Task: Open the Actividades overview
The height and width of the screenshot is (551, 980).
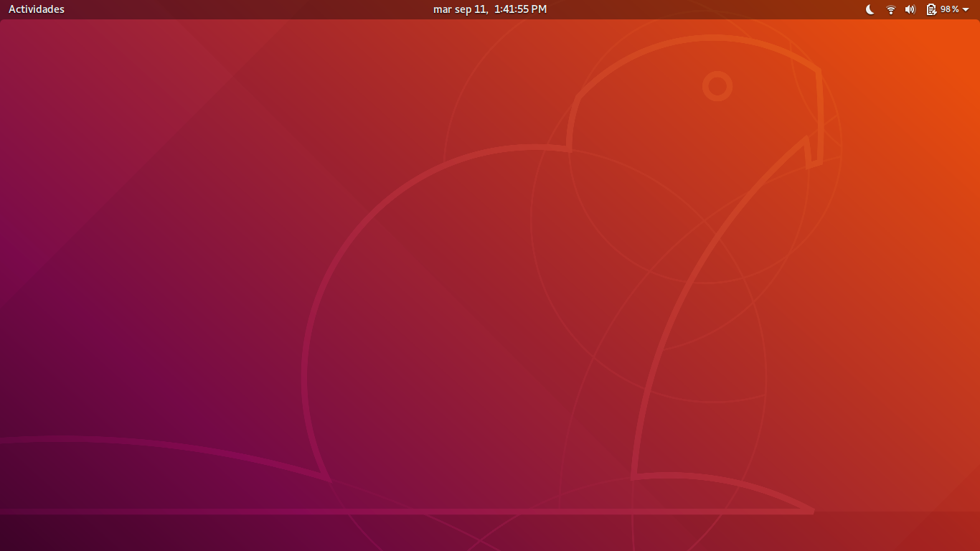Action: coord(37,9)
